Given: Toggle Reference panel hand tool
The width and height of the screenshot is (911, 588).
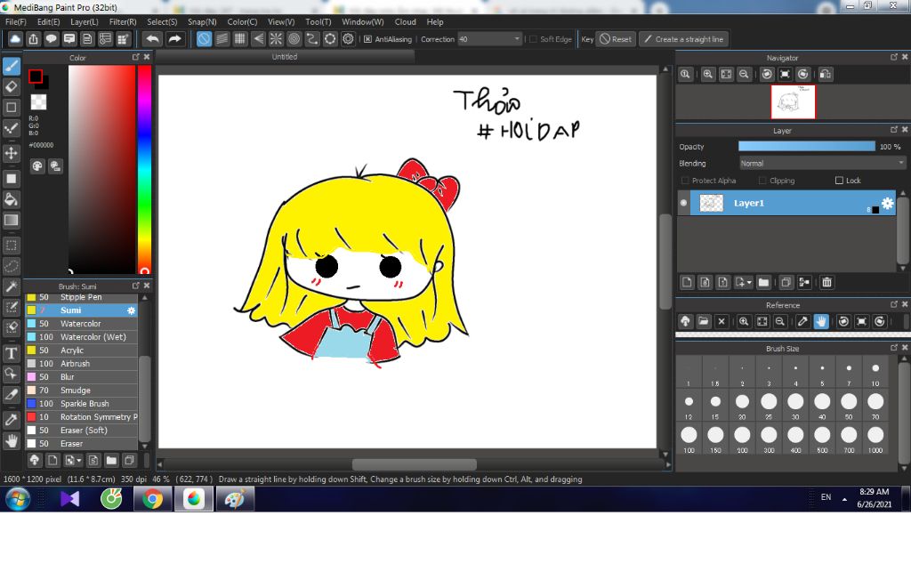Looking at the screenshot, I should pyautogui.click(x=821, y=321).
